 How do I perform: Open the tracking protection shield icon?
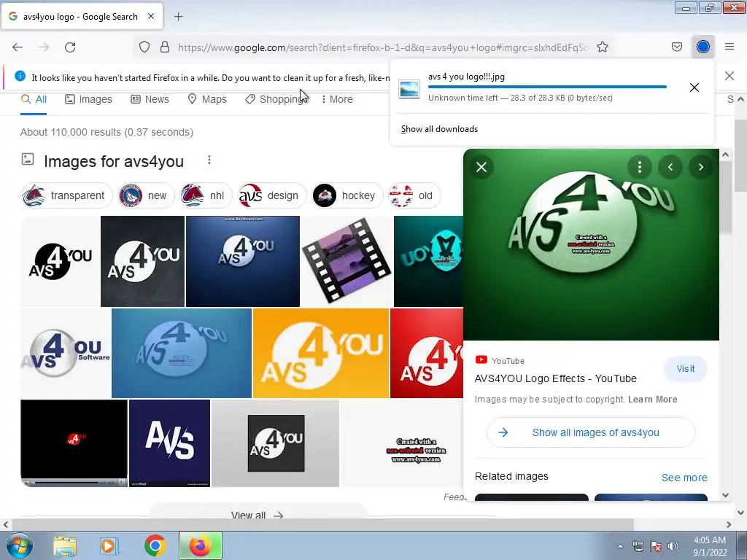[144, 47]
